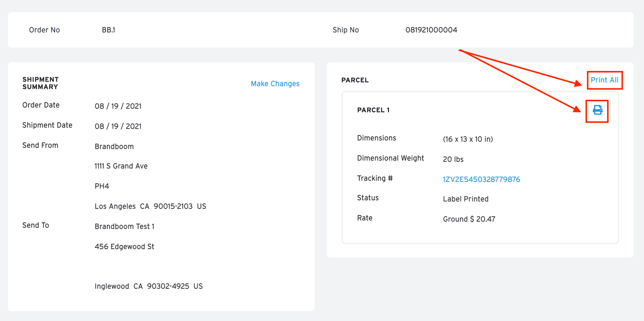This screenshot has width=644, height=321.
Task: Select the rate Ground $ 20.47
Action: 469,219
